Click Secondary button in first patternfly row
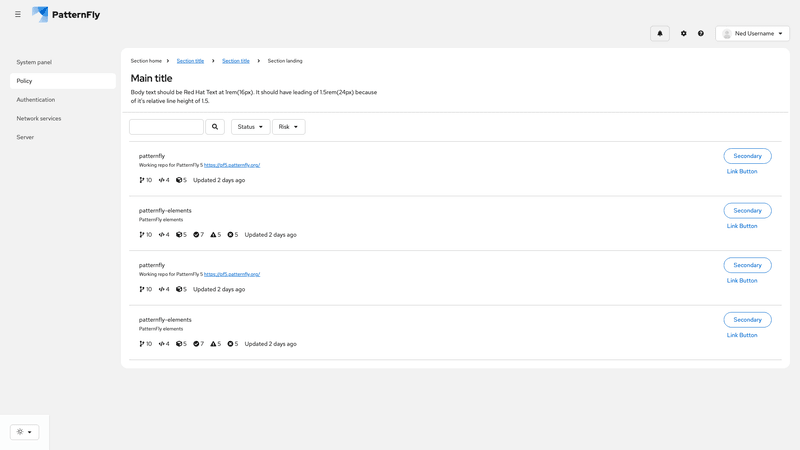The width and height of the screenshot is (800, 450). 747,156
